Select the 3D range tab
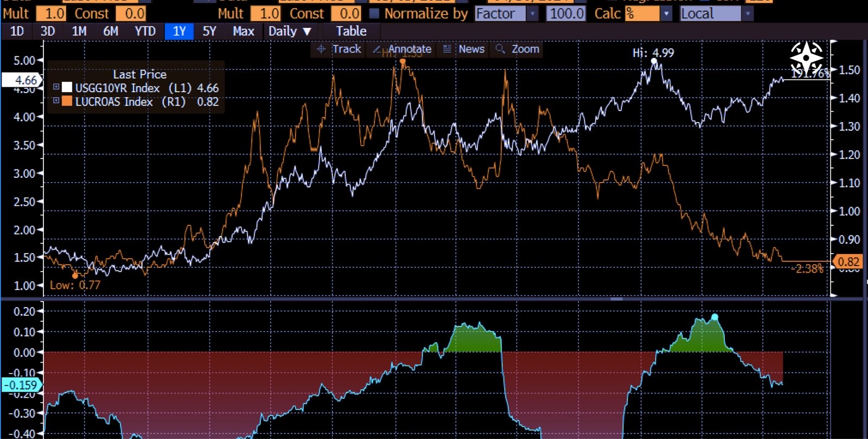Screen dimensions: 868x439 click(48, 31)
